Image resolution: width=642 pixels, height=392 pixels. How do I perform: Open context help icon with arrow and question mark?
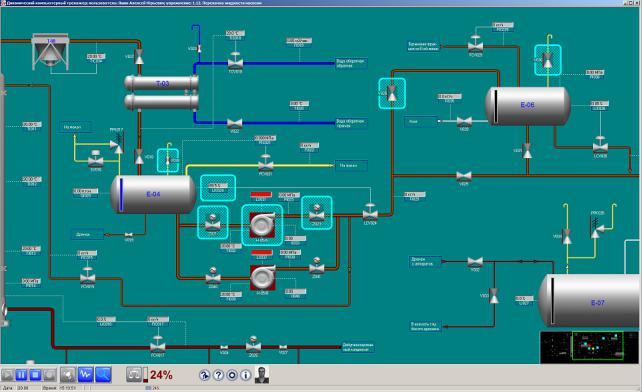point(204,375)
